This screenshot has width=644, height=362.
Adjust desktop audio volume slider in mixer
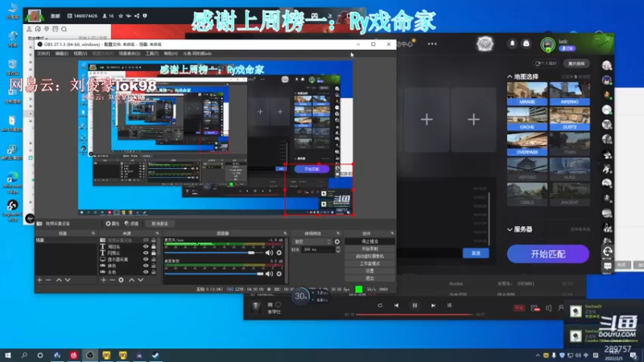coord(213,274)
